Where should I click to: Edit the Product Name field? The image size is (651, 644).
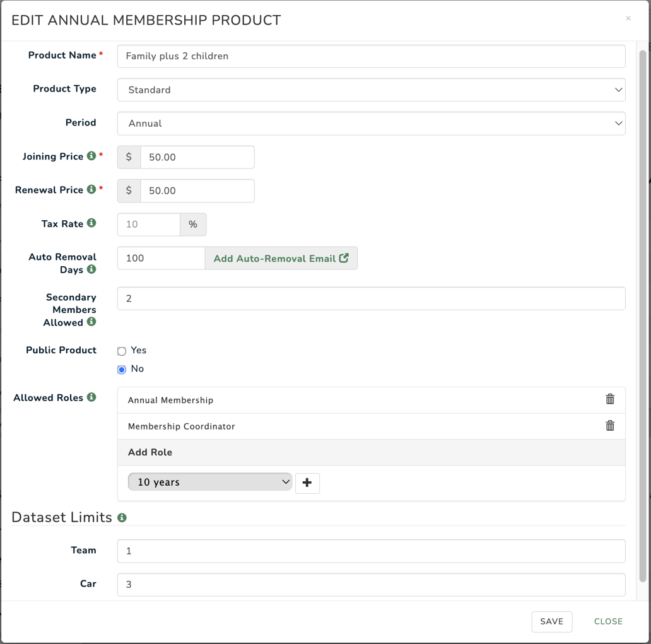coord(371,56)
